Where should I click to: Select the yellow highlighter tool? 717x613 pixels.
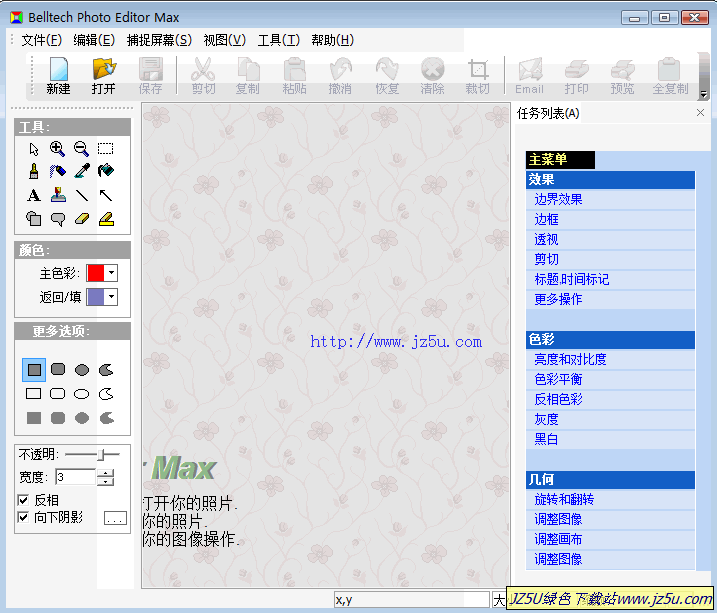pyautogui.click(x=107, y=219)
